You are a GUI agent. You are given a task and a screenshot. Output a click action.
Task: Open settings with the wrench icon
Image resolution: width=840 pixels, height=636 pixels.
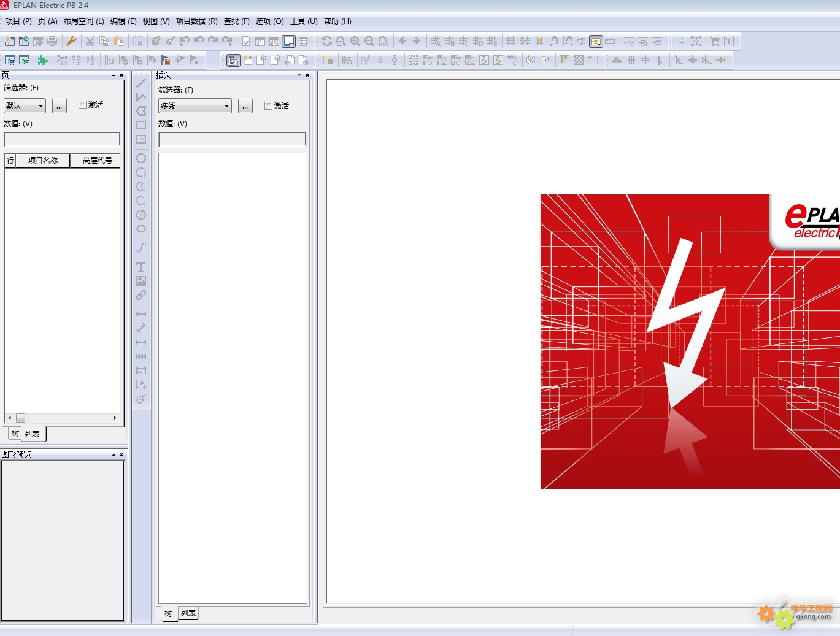pos(71,41)
